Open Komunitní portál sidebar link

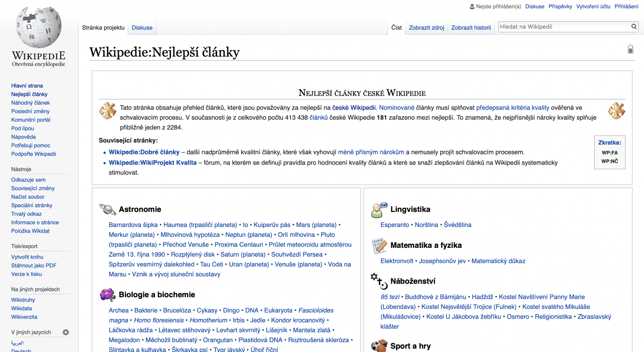pyautogui.click(x=31, y=119)
